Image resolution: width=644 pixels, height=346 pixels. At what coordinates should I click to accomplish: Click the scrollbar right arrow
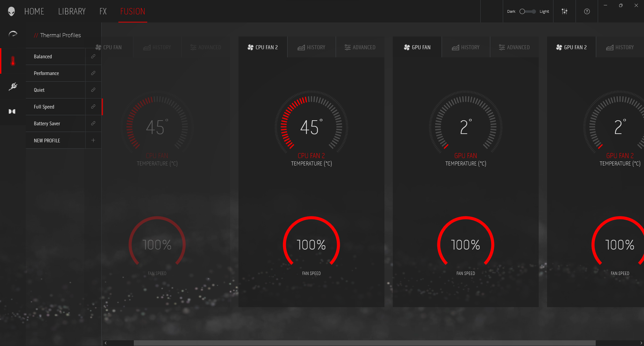(x=641, y=343)
